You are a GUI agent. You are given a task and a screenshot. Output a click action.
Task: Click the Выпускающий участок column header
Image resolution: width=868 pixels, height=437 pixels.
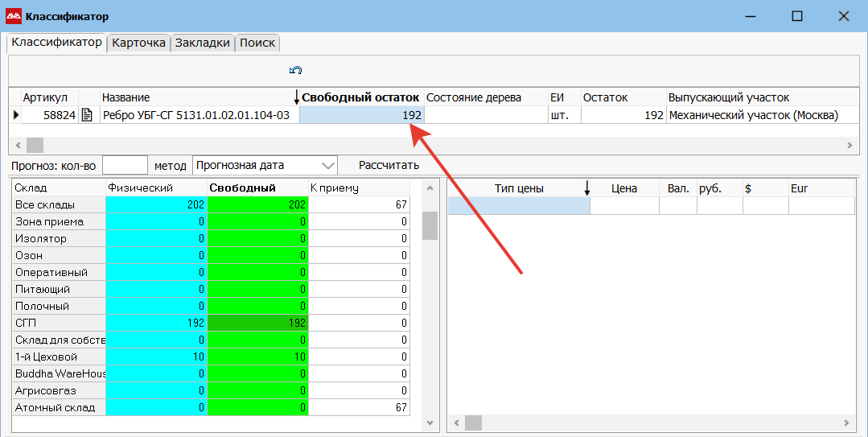tap(728, 97)
